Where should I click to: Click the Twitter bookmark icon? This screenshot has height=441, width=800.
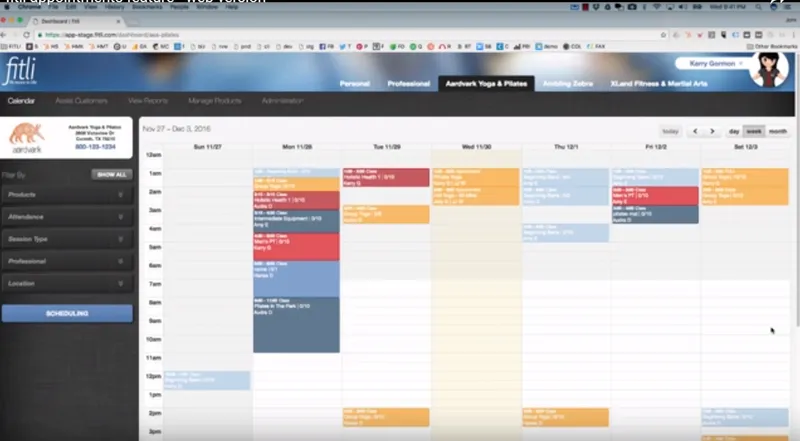click(x=342, y=46)
